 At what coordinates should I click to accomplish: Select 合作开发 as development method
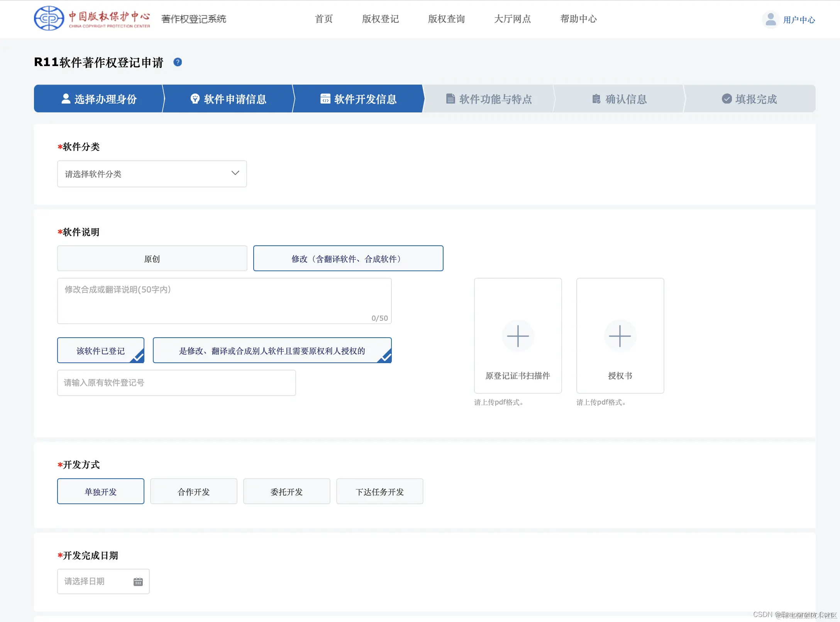(x=193, y=491)
